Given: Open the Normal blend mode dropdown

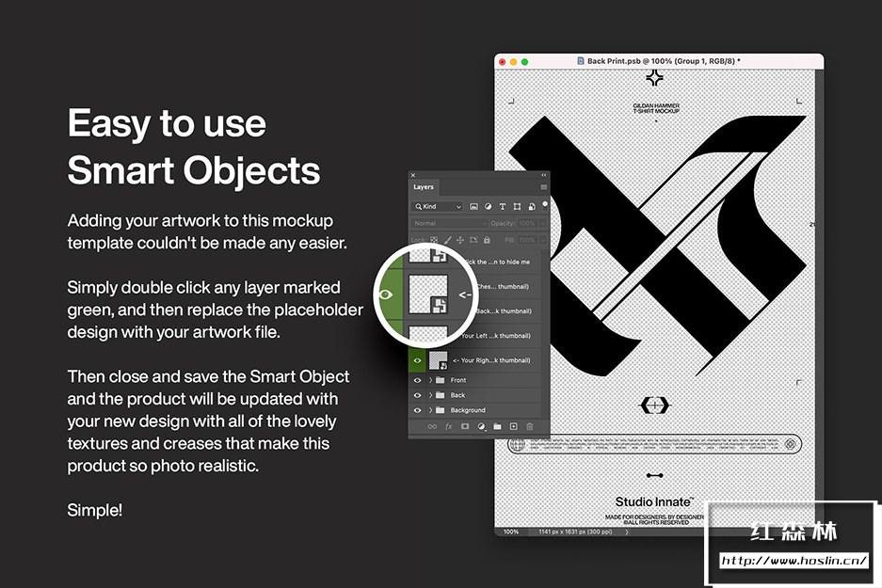Looking at the screenshot, I should click(x=449, y=223).
